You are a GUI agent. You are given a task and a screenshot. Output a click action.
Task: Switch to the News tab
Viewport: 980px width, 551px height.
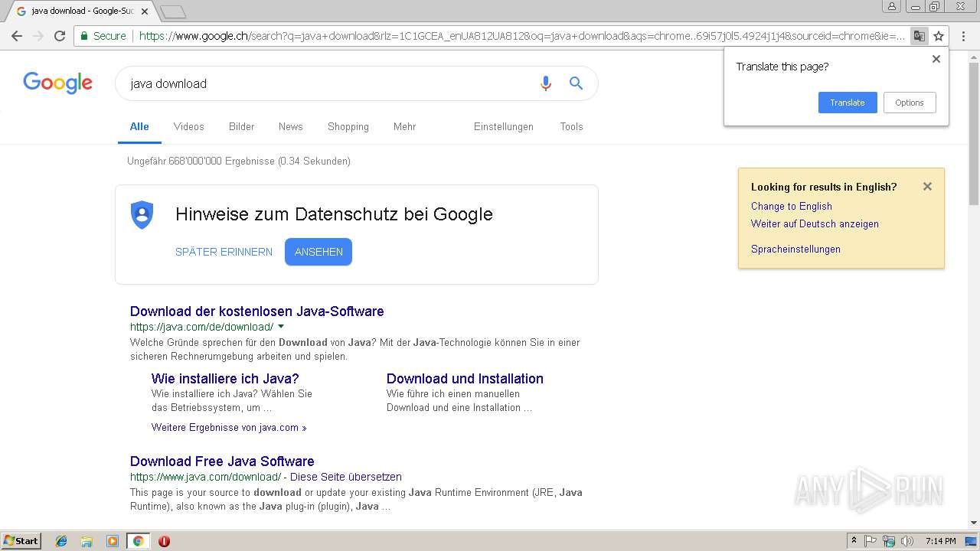click(x=290, y=127)
